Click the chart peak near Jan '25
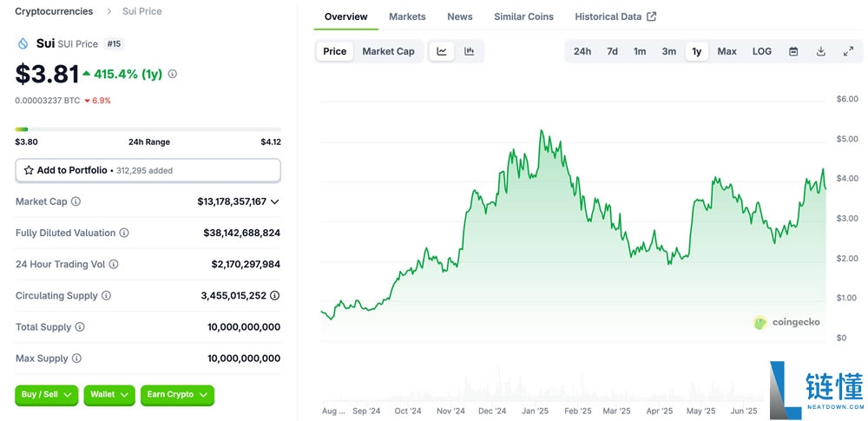 tap(541, 131)
